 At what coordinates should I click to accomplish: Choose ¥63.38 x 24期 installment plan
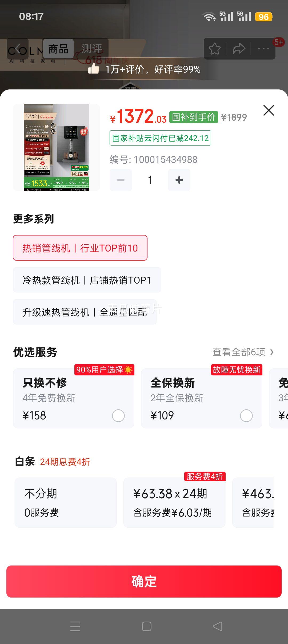[174, 502]
